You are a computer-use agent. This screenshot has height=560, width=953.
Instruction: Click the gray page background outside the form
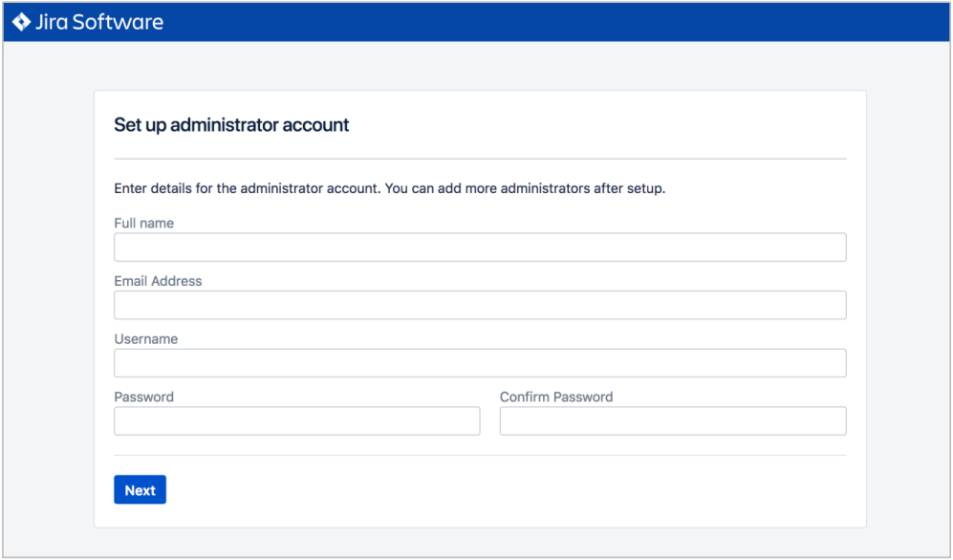click(x=49, y=304)
